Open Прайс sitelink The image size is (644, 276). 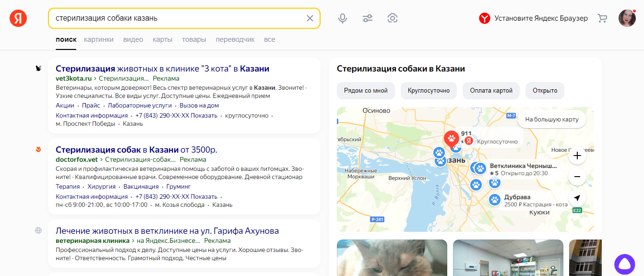(x=91, y=105)
